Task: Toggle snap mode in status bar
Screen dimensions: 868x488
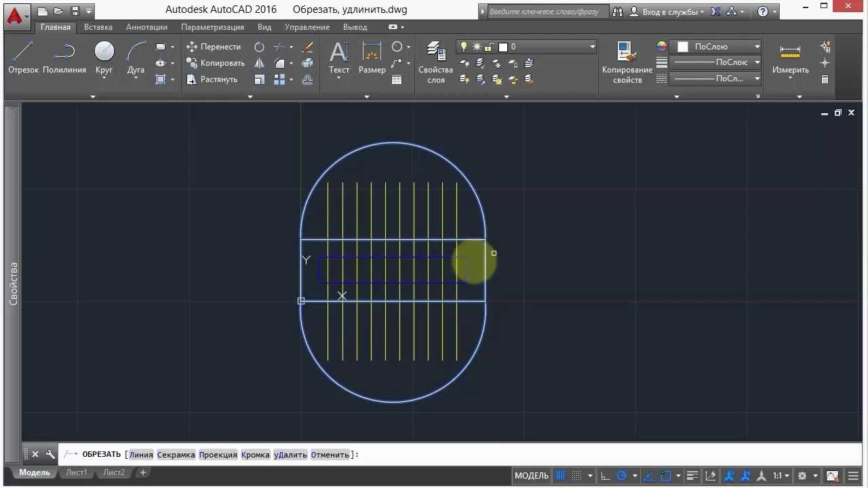Action: click(x=576, y=475)
